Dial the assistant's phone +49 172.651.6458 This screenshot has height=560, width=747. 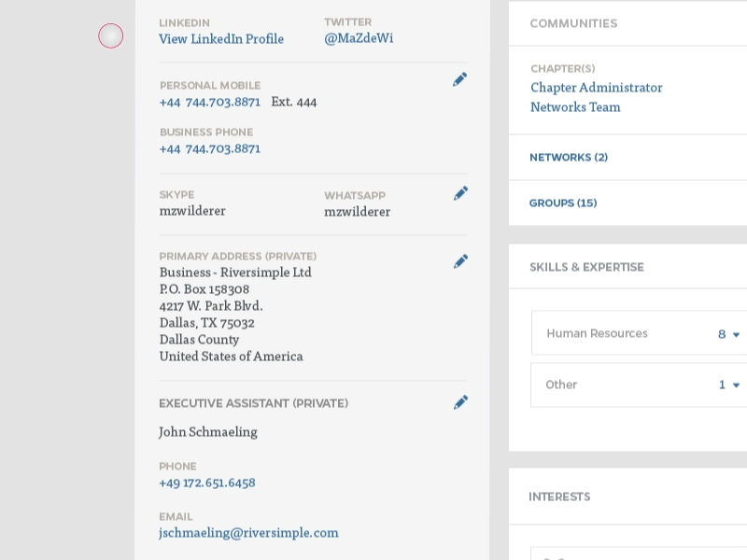click(205, 483)
